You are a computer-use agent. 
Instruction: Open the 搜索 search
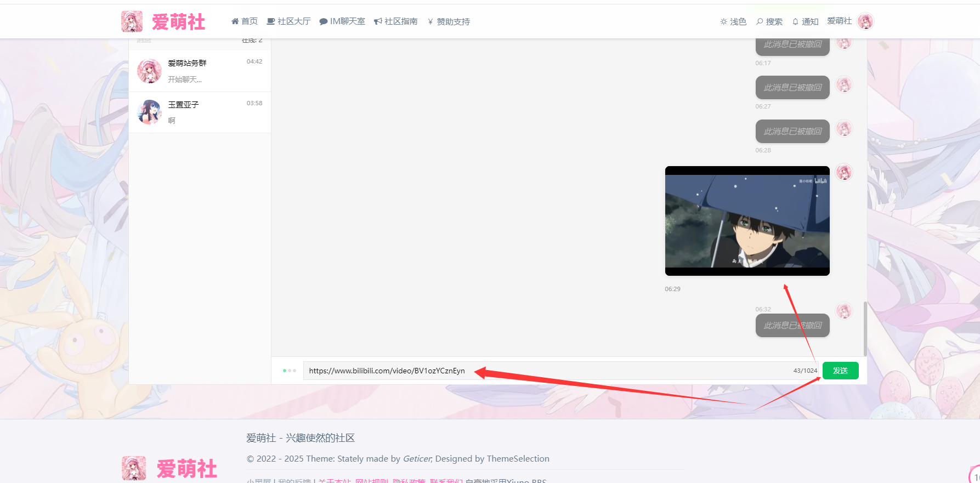[x=769, y=21]
